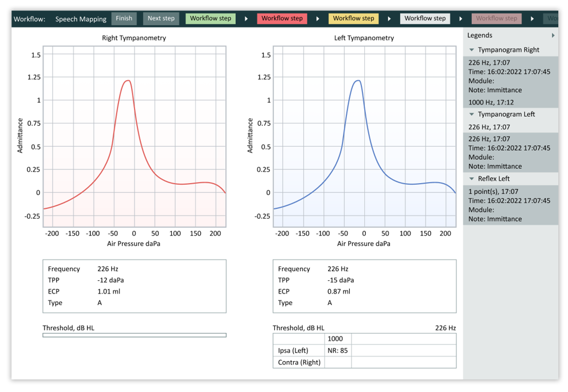Select the green Workflow step
This screenshot has width=568, height=392.
210,18
